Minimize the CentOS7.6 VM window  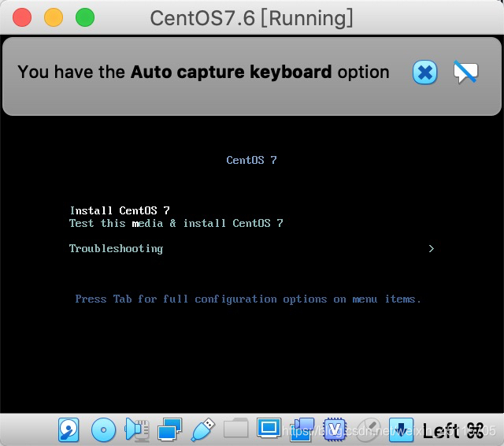point(54,17)
